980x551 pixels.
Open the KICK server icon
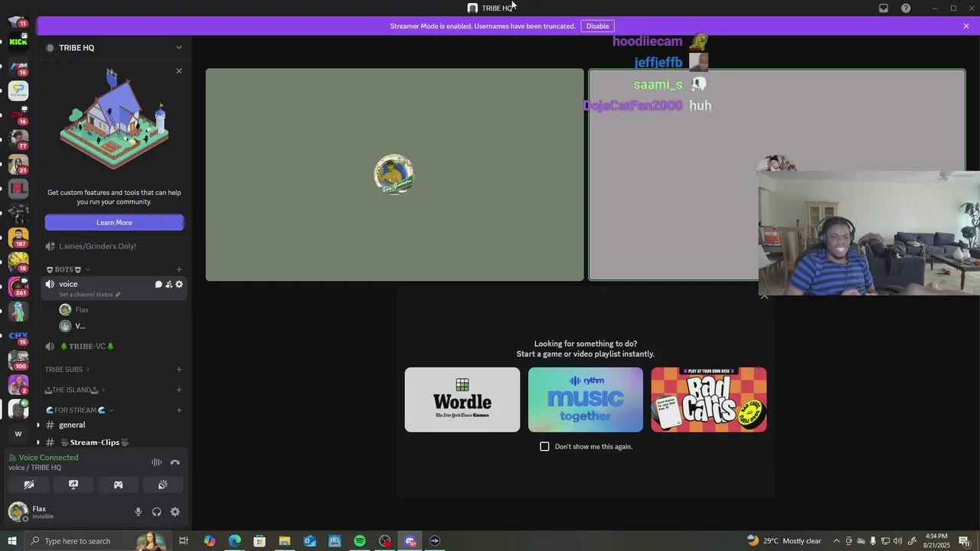coord(18,41)
